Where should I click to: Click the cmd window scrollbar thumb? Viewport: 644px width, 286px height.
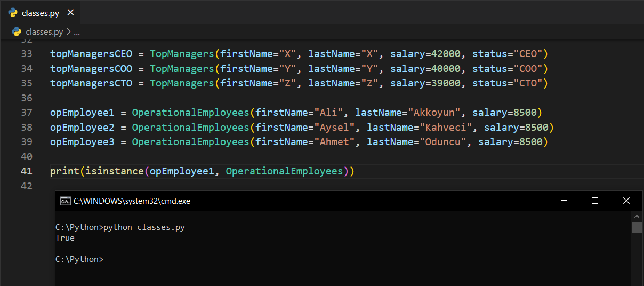pos(637,228)
